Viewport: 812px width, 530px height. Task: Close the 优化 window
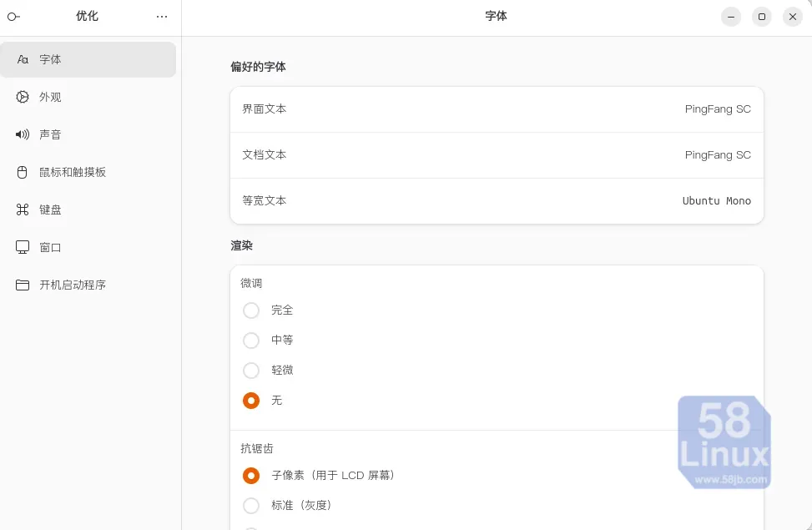(x=792, y=17)
